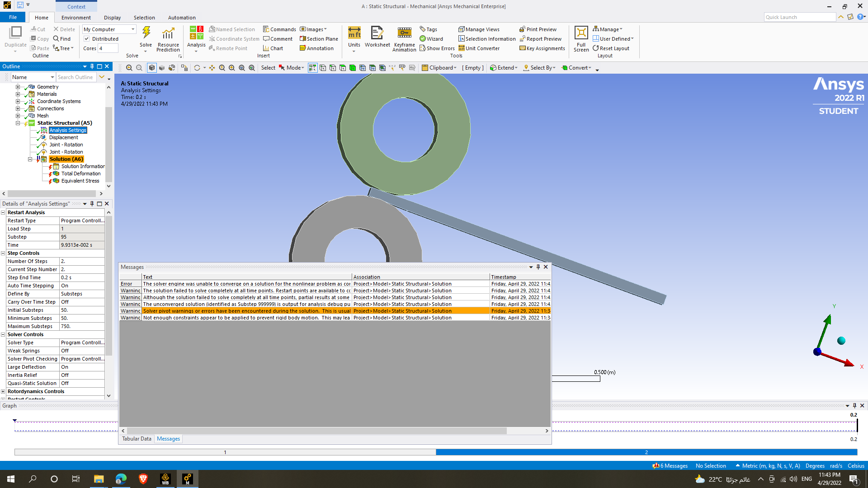Open the Unit Converter
The image size is (868, 488).
click(x=479, y=48)
